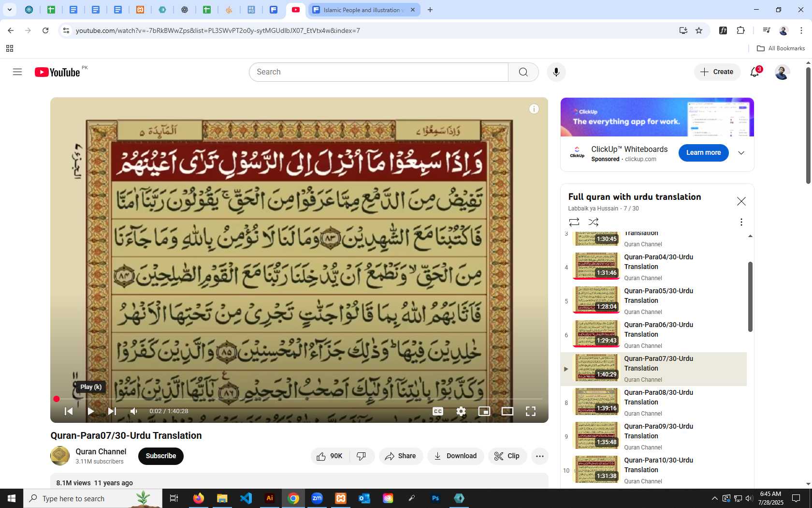This screenshot has height=508, width=812.
Task: Open more actions menu below video
Action: point(540,456)
